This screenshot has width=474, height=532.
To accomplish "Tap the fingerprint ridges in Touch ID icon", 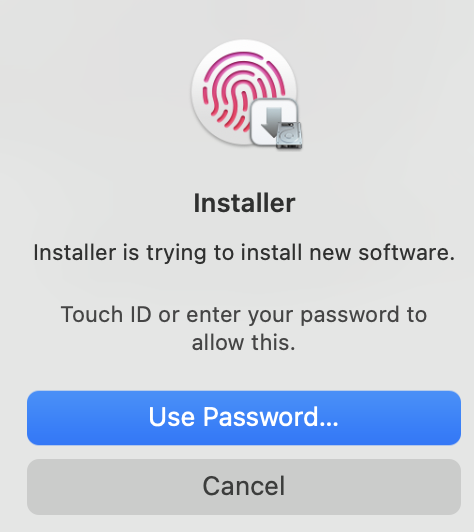I will point(239,89).
